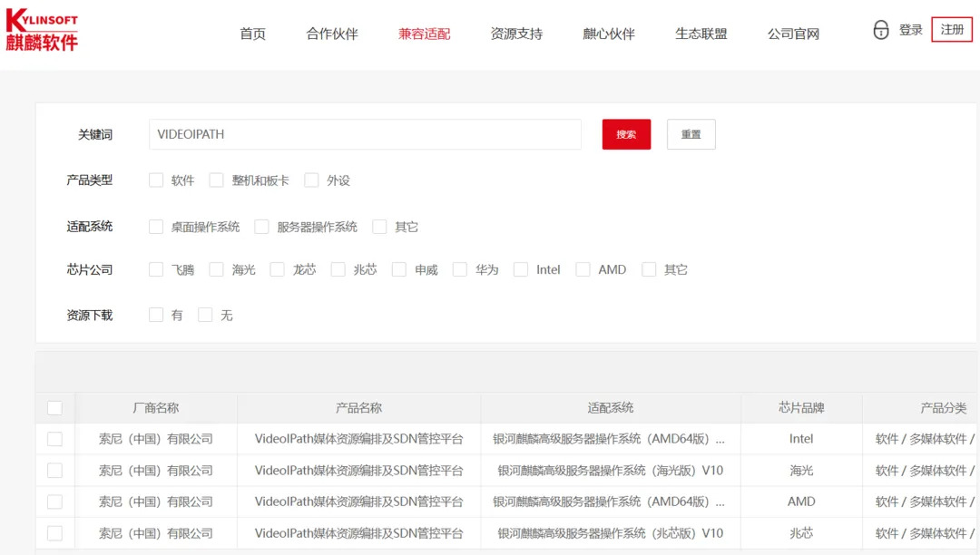980x555 pixels.
Task: Click the 芯片品牌 column header
Action: (801, 408)
